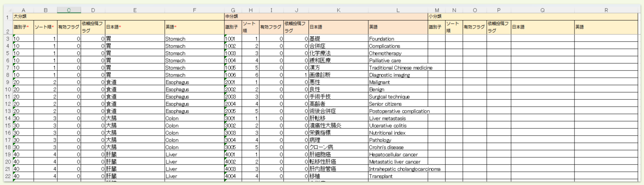Select column A header

[23, 10]
